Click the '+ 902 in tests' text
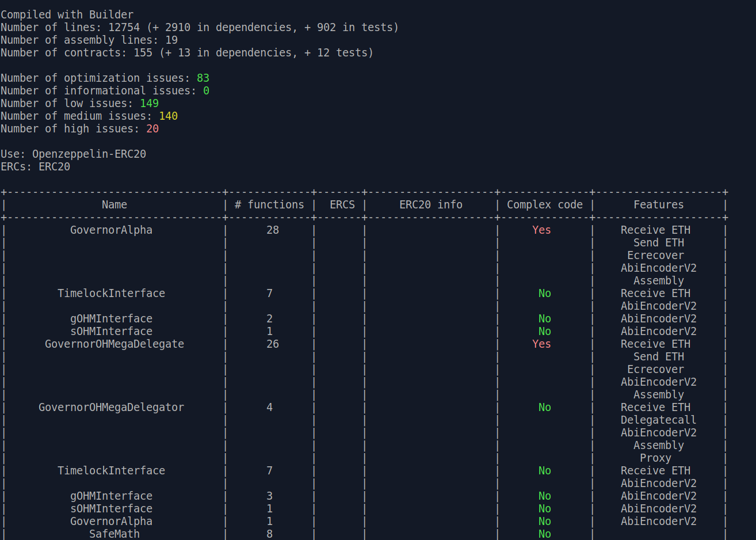This screenshot has height=540, width=756. pos(349,28)
